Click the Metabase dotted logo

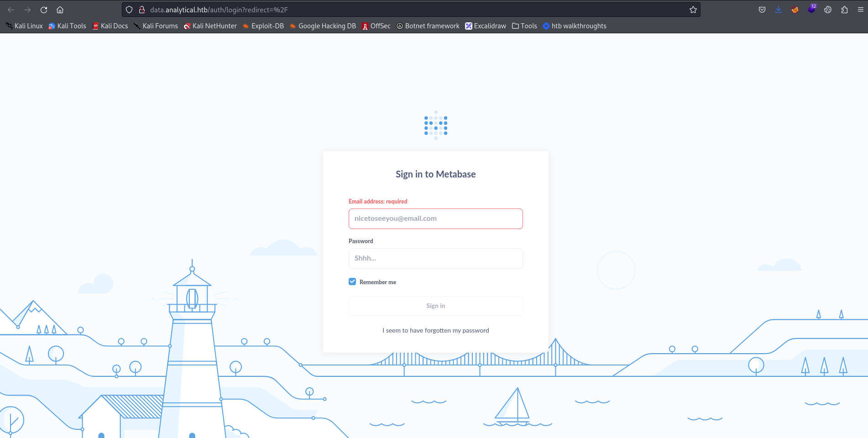coord(436,125)
